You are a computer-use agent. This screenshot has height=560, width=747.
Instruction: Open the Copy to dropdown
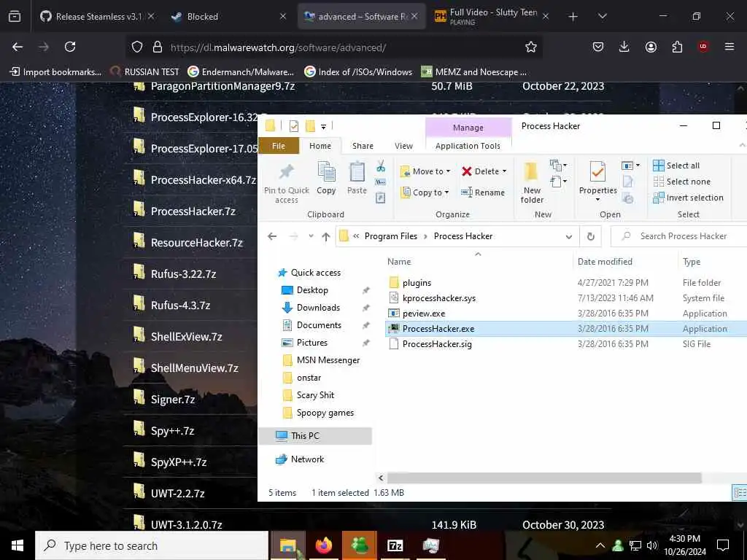[x=425, y=192]
